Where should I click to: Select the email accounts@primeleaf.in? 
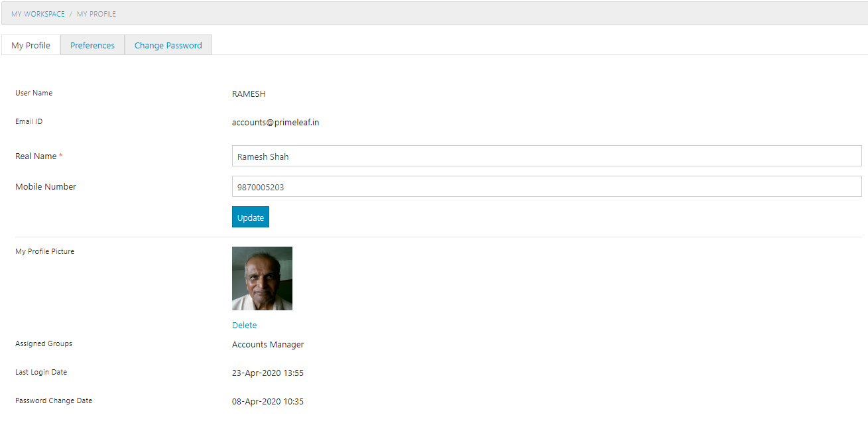coord(275,122)
